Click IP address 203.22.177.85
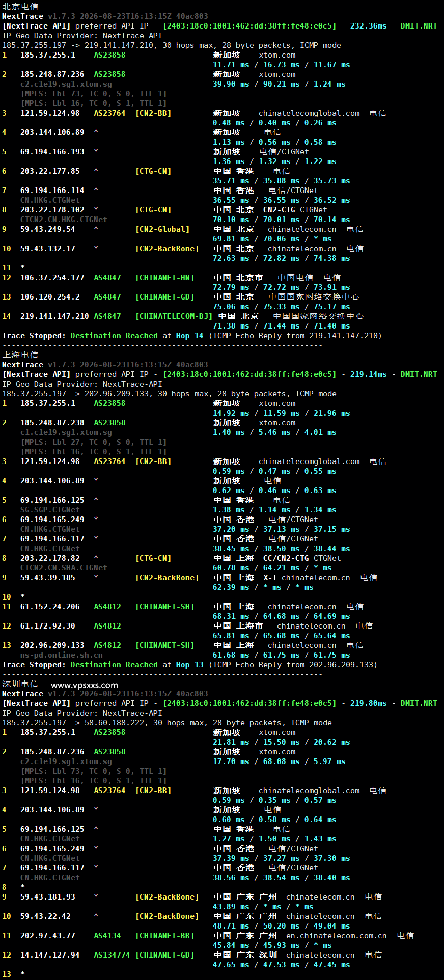The height and width of the screenshot is (980, 444). point(50,171)
